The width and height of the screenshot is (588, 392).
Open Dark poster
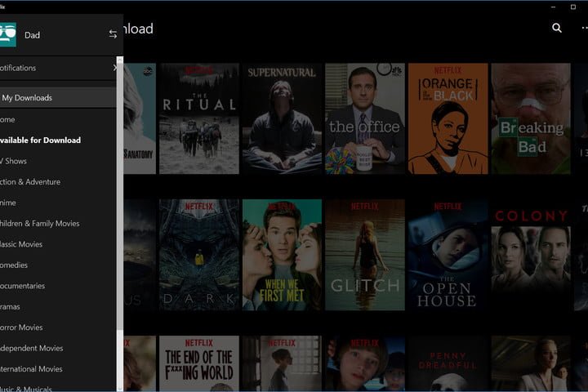199,255
